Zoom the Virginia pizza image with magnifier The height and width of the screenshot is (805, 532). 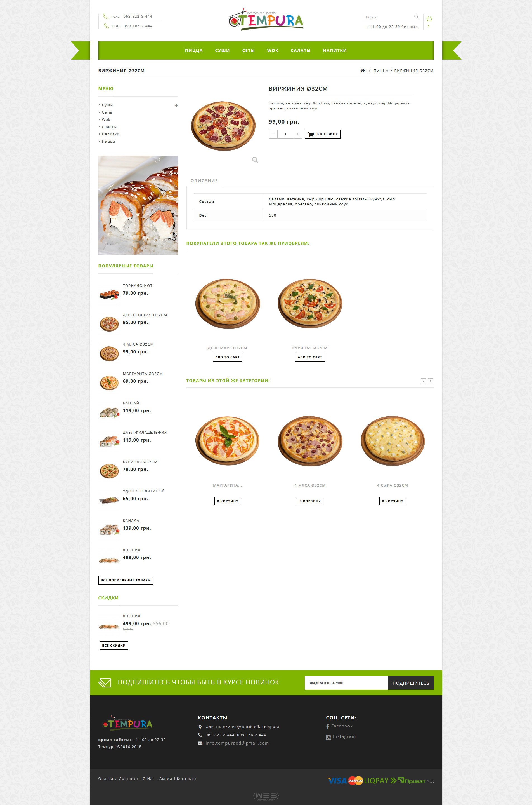click(255, 159)
